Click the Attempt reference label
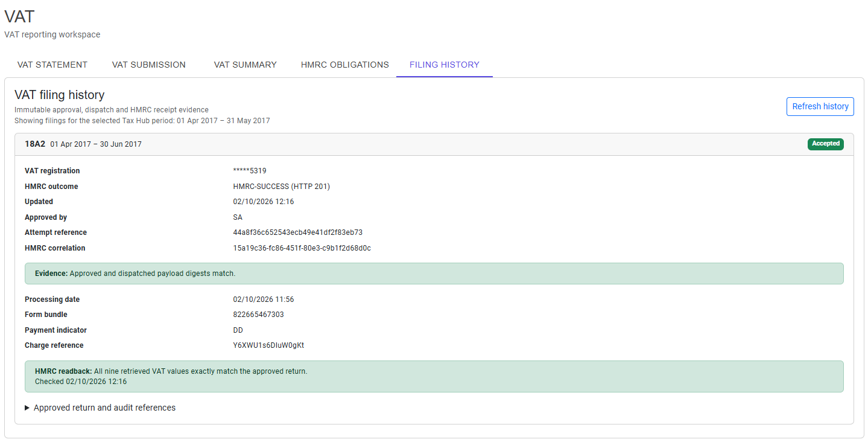Image resolution: width=868 pixels, height=442 pixels. [x=55, y=232]
